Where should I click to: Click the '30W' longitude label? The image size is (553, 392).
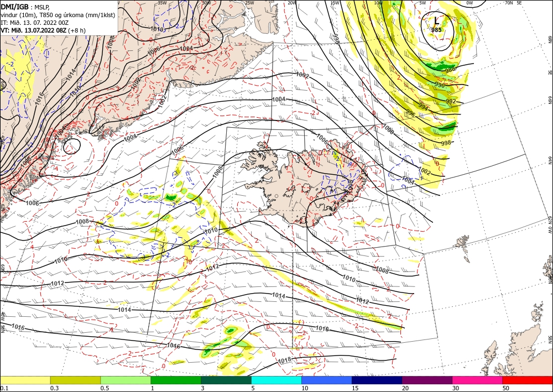coord(206,3)
